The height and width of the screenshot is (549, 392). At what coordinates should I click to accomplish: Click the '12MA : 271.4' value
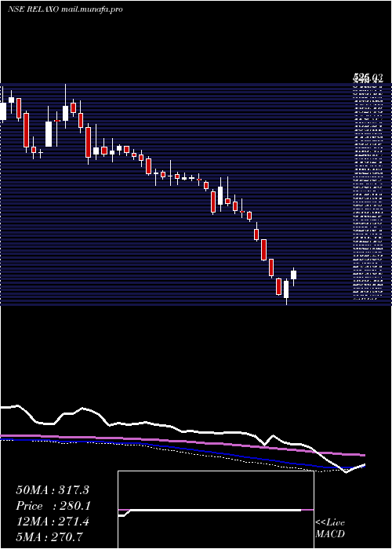(53, 522)
